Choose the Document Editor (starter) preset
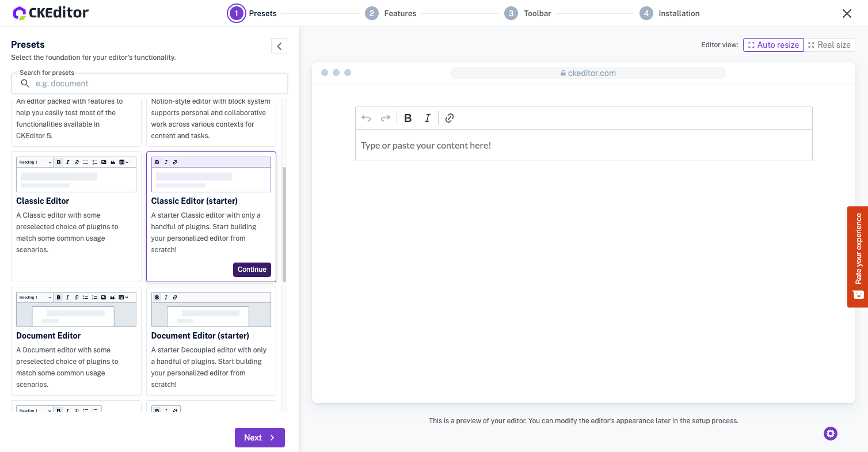 pos(211,341)
